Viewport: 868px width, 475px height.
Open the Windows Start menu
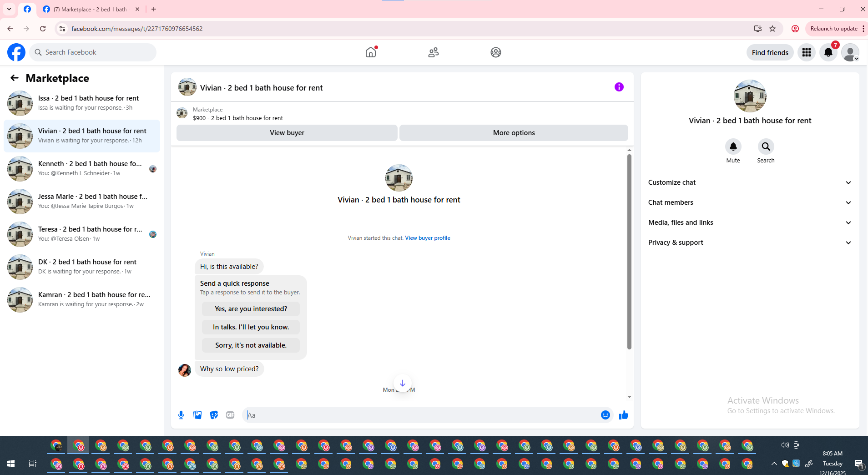coord(11,464)
